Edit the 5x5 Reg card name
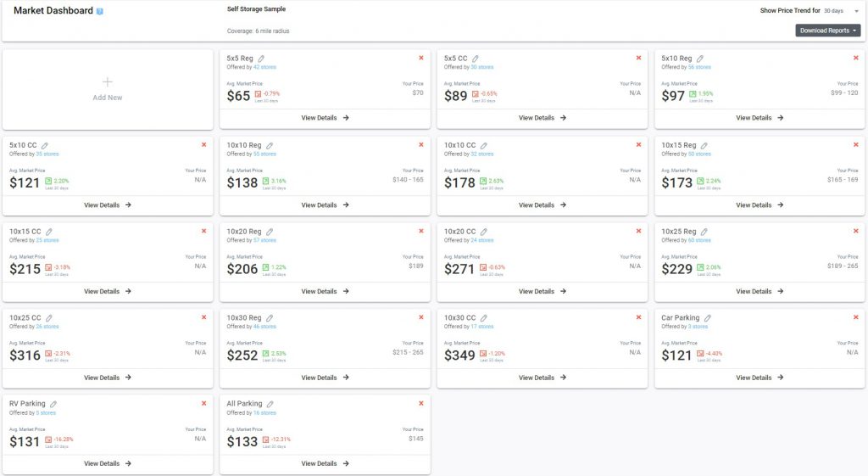This screenshot has width=868, height=476. pyautogui.click(x=260, y=59)
